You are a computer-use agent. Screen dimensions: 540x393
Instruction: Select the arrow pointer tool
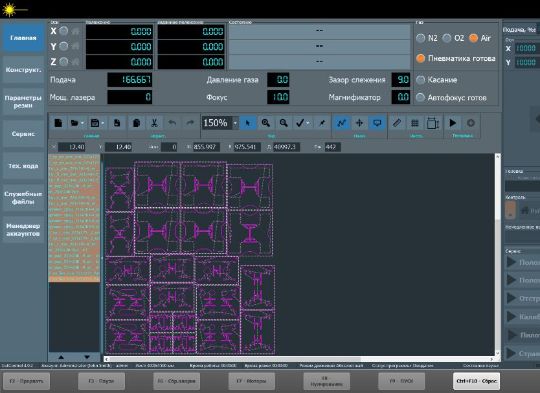[248, 123]
